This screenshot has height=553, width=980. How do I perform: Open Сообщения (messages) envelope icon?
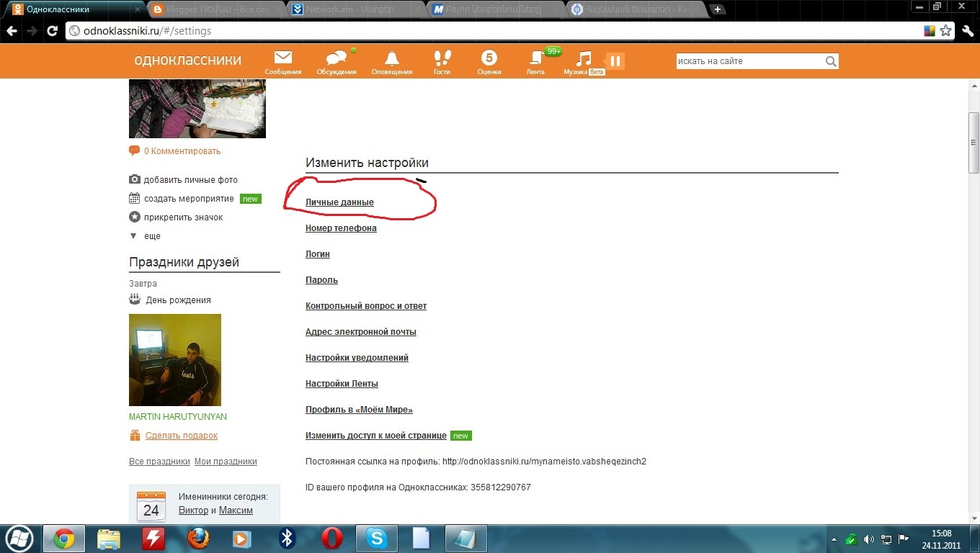[x=283, y=58]
